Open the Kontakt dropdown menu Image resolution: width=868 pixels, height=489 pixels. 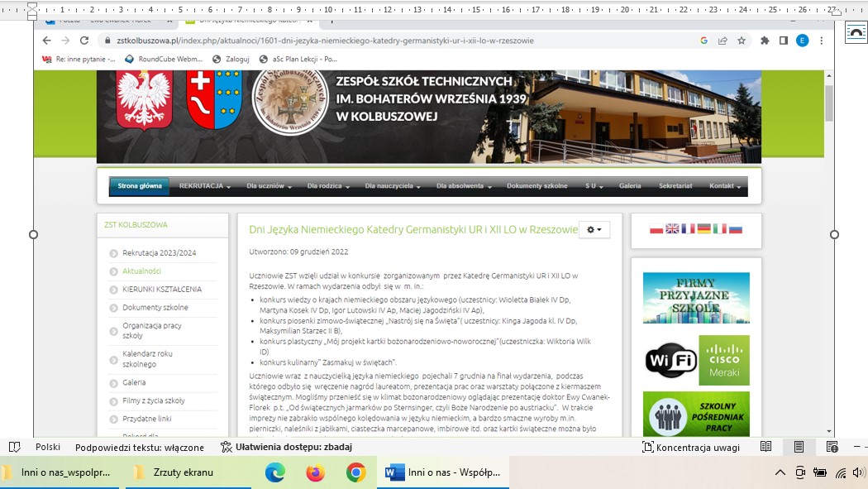click(725, 186)
